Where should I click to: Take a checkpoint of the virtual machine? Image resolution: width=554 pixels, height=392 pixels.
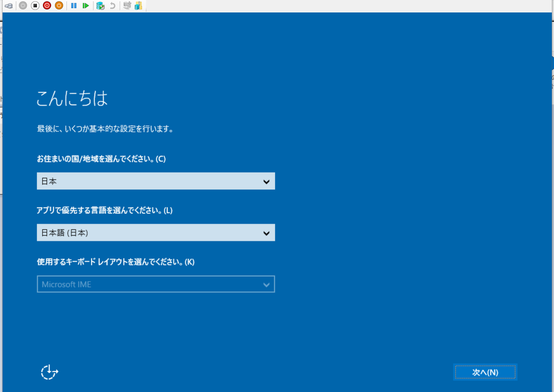click(x=99, y=6)
